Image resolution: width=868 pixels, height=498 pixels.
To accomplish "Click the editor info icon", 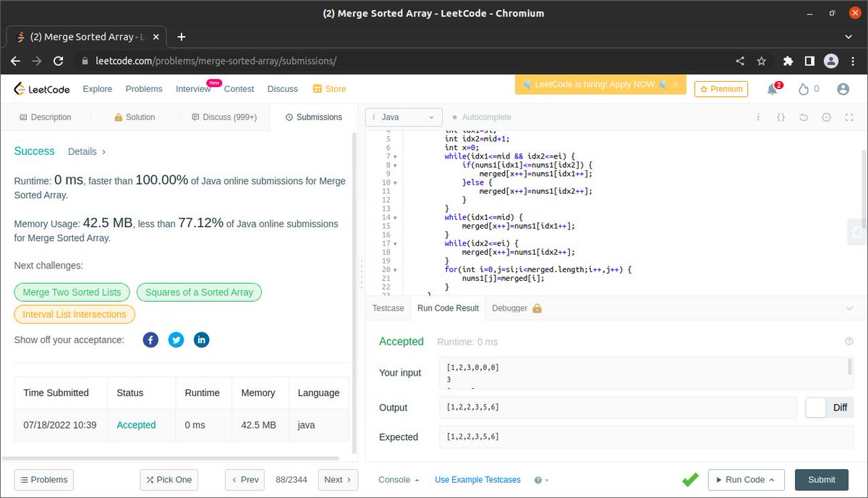I will pos(758,117).
